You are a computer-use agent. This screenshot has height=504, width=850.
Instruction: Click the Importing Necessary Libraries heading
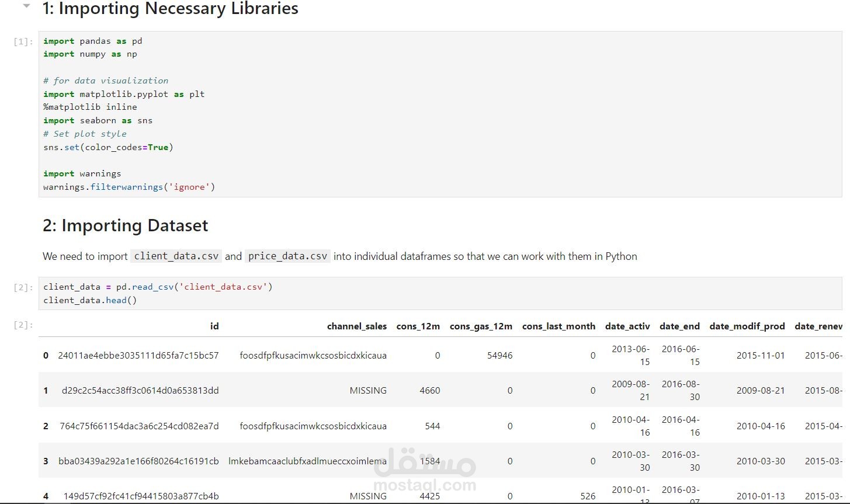[171, 9]
